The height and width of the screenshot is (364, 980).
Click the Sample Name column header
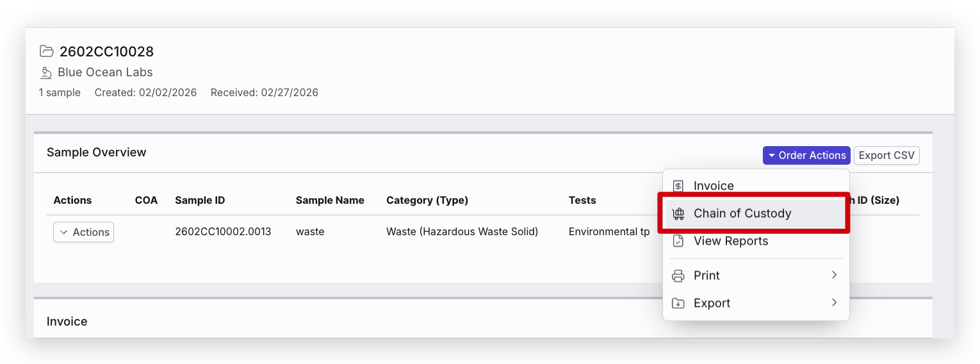[330, 200]
